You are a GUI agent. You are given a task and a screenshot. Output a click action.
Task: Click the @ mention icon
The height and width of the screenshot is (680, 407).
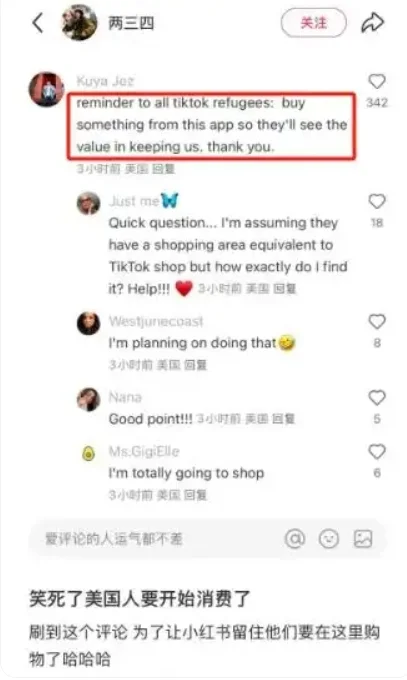295,539
